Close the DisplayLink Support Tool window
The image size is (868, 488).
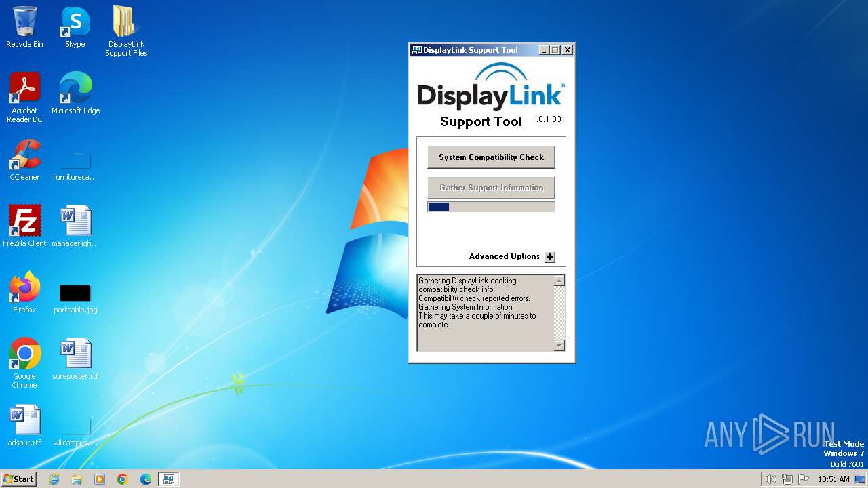pyautogui.click(x=568, y=50)
